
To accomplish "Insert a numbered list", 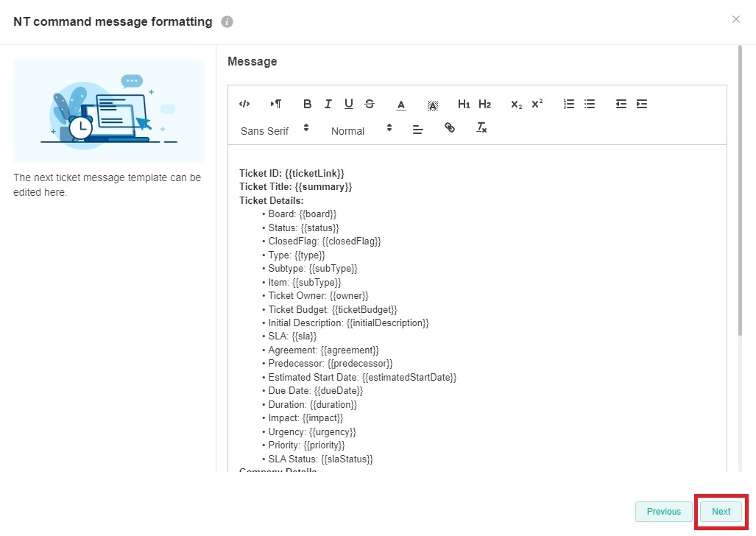I will pos(569,104).
